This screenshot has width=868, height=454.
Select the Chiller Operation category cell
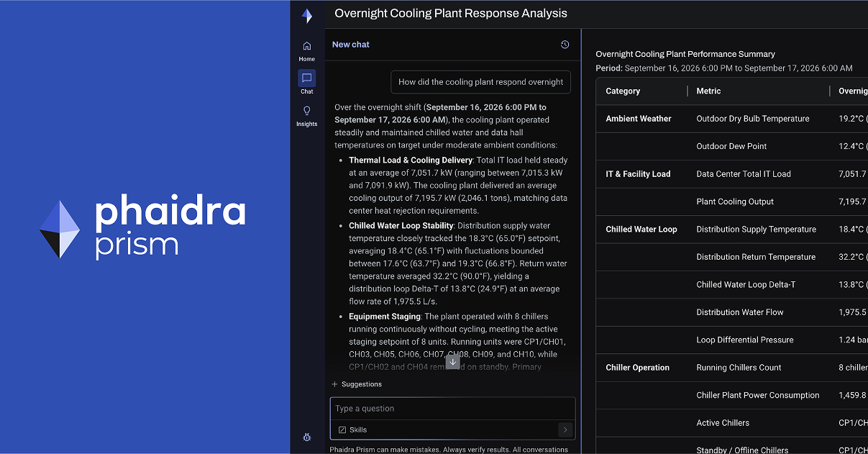tap(637, 368)
